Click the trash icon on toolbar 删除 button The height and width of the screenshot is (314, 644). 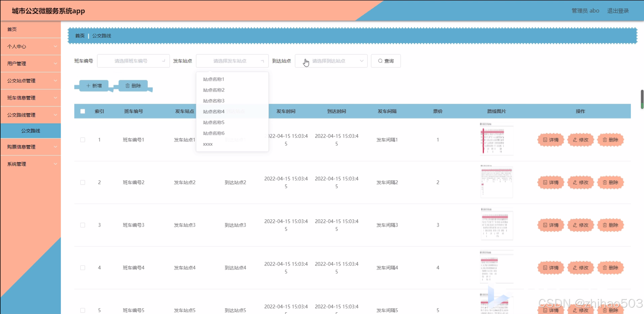127,86
